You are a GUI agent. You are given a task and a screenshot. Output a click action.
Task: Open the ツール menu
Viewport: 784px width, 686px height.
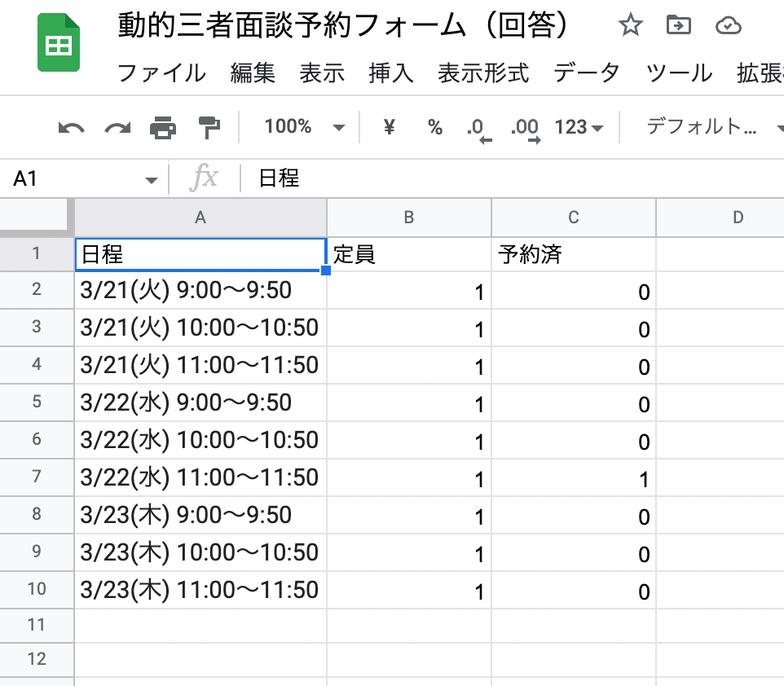[679, 73]
